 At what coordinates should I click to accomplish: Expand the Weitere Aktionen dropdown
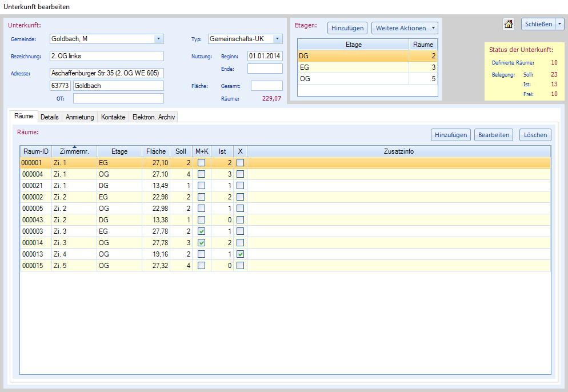(433, 28)
